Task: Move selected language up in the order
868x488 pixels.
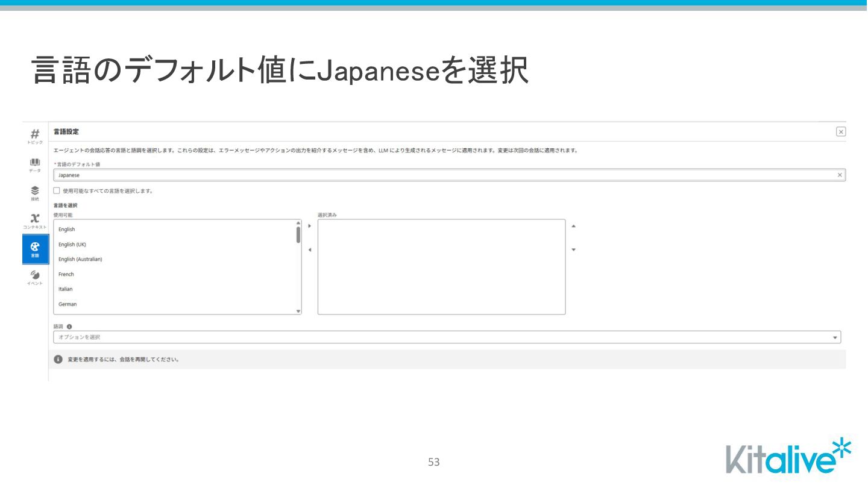Action: (573, 226)
